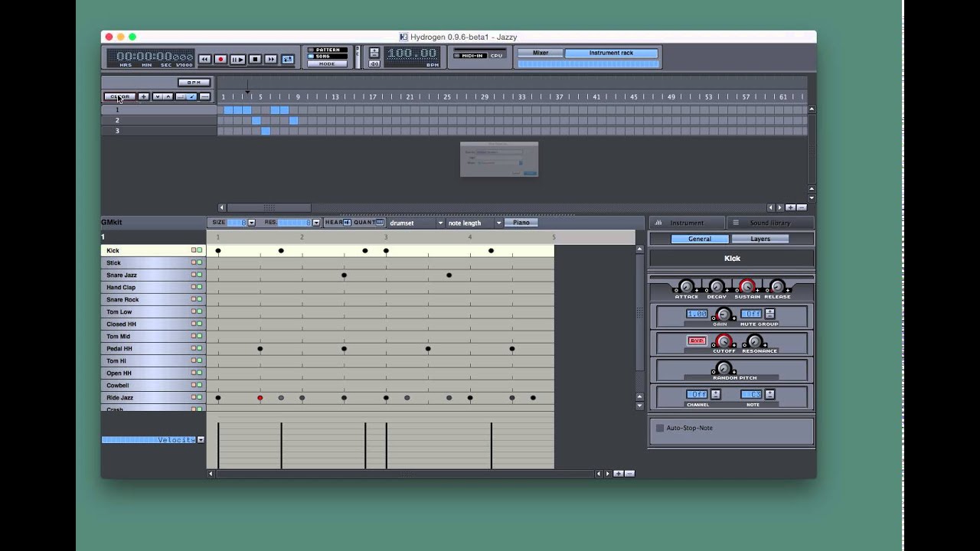Toggle HEAR new notes speaker icon
Screen dimensions: 980x551
coord(347,223)
